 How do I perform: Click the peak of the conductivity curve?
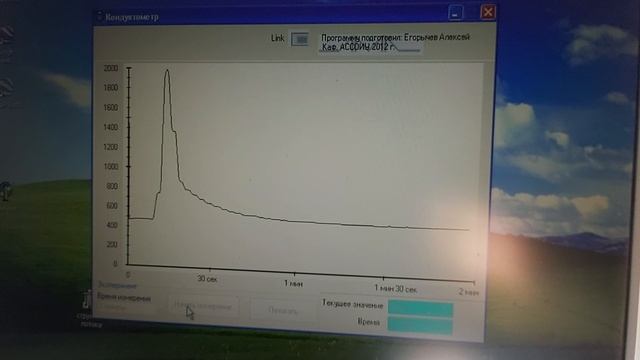(167, 71)
